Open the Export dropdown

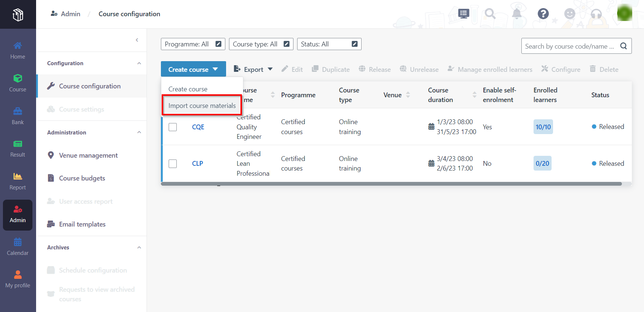(253, 69)
